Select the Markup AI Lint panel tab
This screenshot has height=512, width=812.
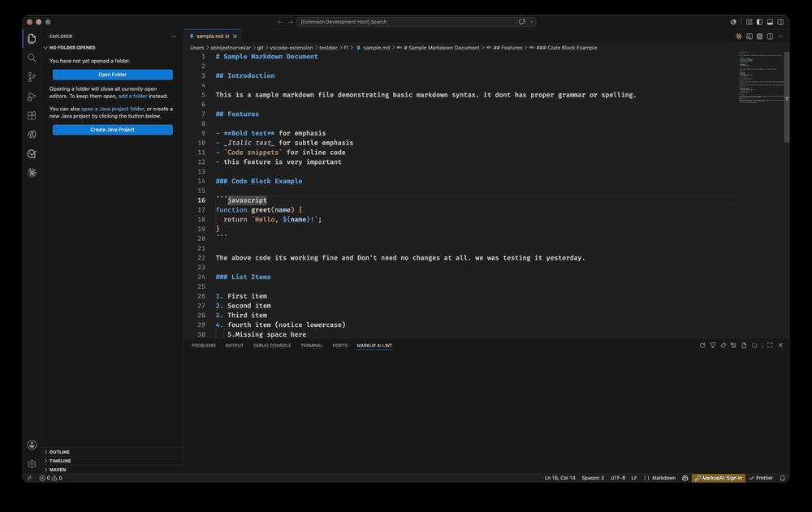click(374, 346)
